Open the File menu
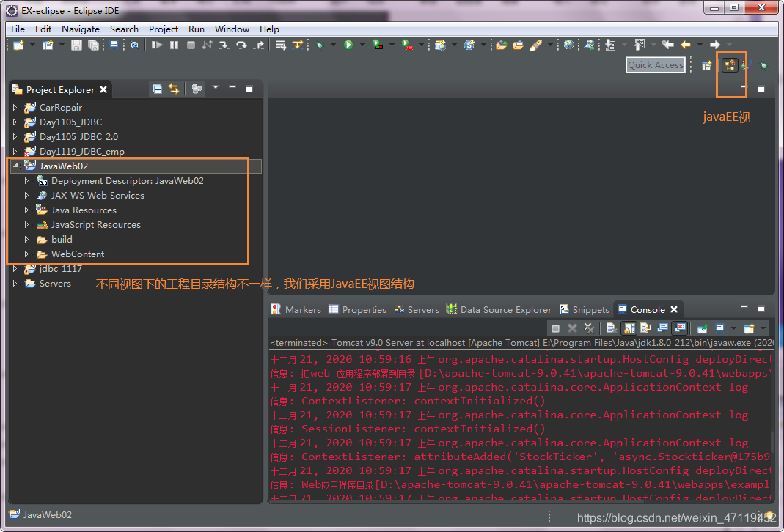This screenshot has width=784, height=532. [x=18, y=29]
